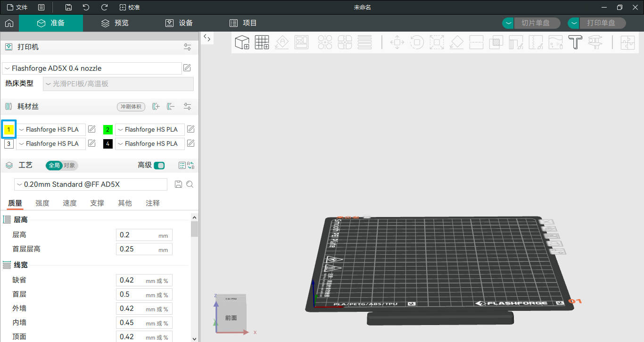Open the 支撑 settings tab

click(97, 203)
